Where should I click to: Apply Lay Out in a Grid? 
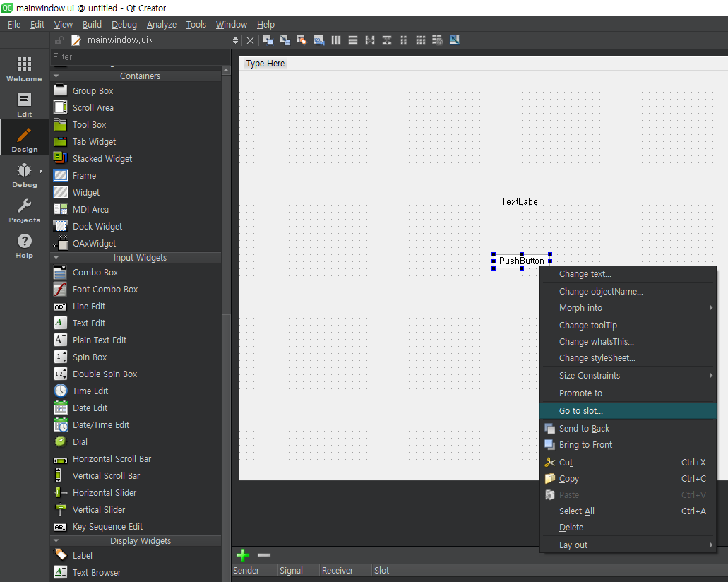click(421, 40)
